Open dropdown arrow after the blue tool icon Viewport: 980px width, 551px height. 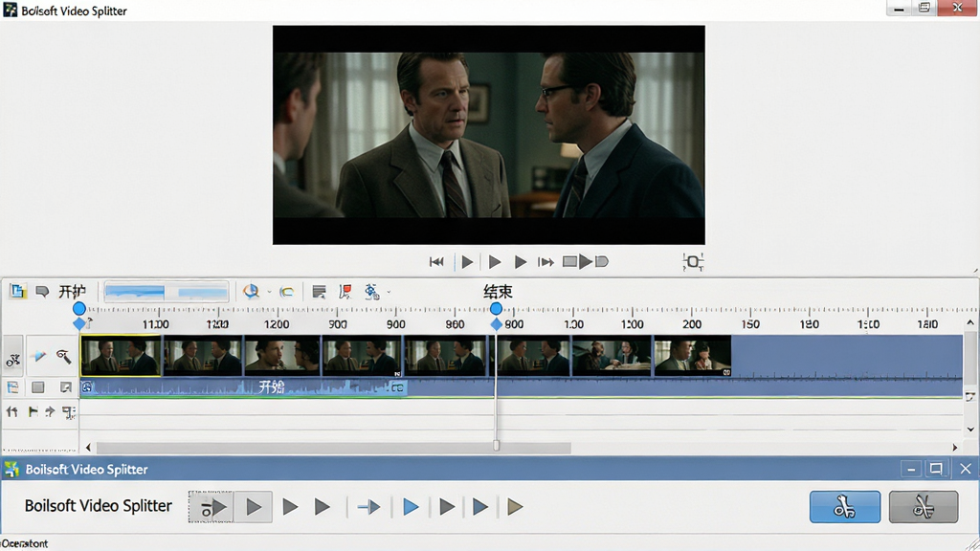[x=389, y=292]
